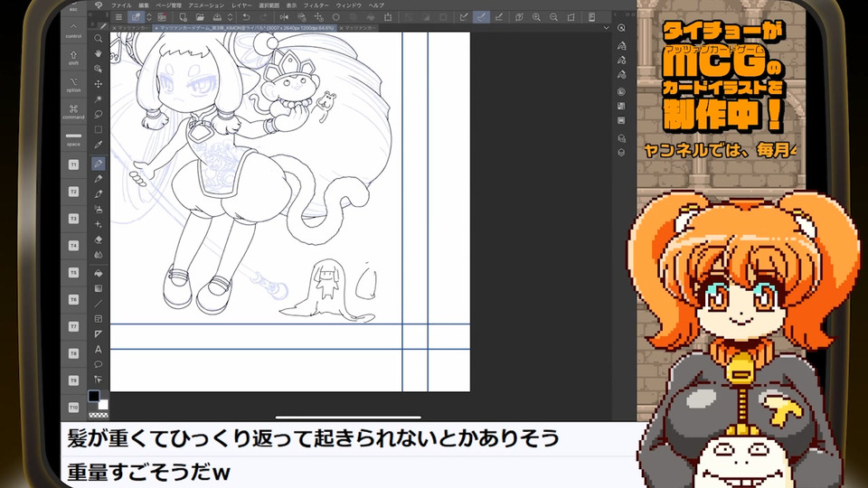Select the Operation object tool
The image size is (868, 488).
coord(98,69)
